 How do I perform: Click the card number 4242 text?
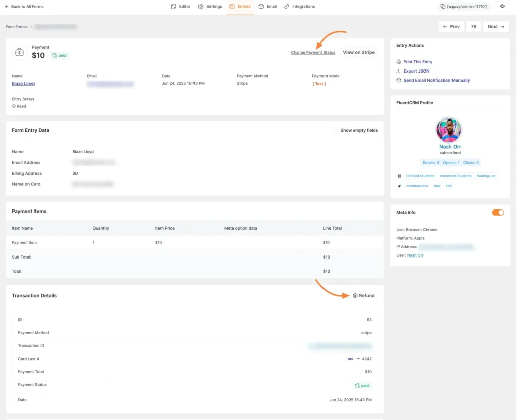coord(367,359)
